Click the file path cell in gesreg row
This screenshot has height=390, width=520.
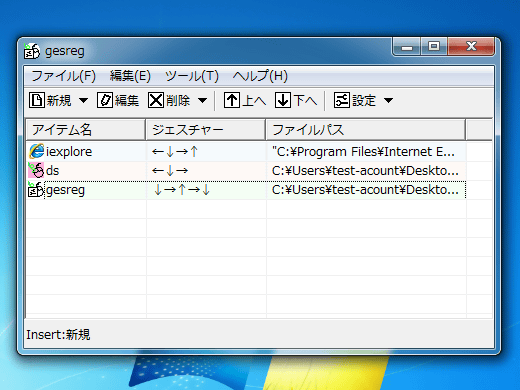click(x=366, y=190)
